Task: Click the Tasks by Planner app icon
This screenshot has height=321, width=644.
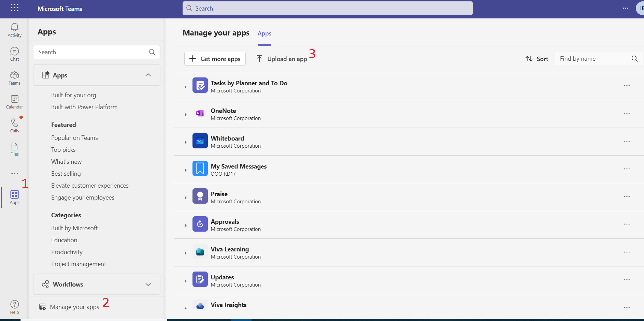Action: (200, 85)
